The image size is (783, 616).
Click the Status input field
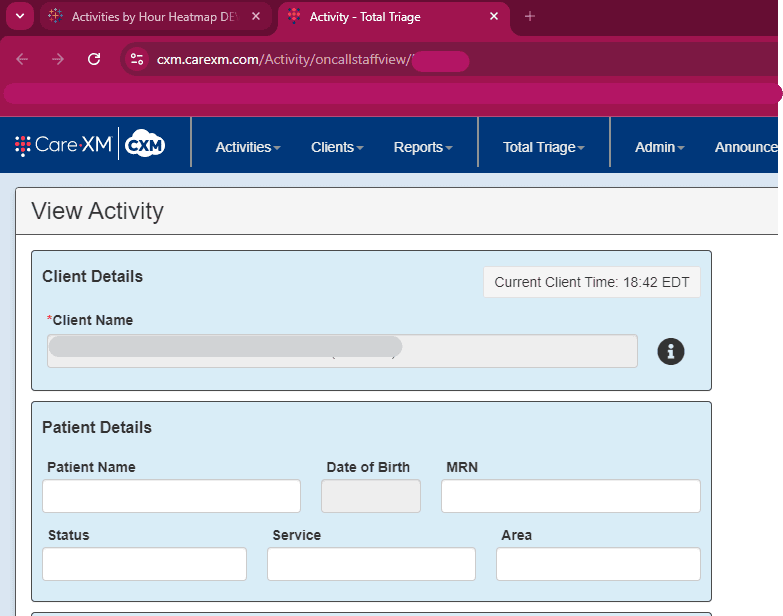[x=144, y=564]
